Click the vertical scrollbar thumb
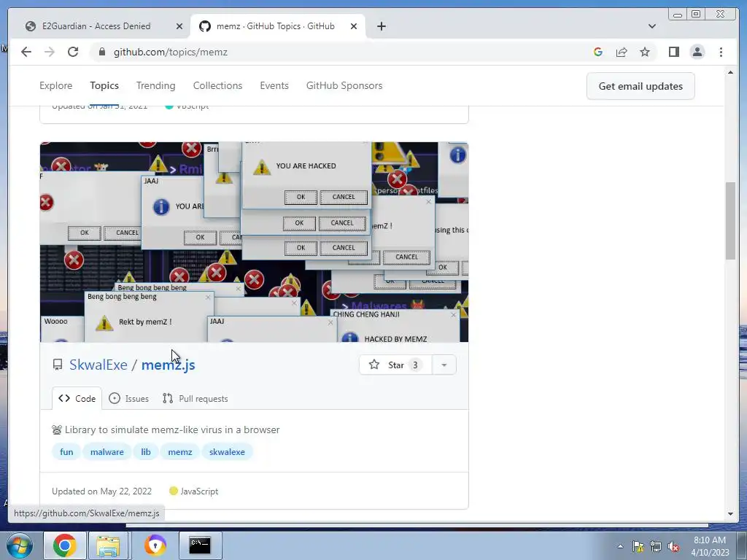Viewport: 747px width, 560px height. (730, 220)
